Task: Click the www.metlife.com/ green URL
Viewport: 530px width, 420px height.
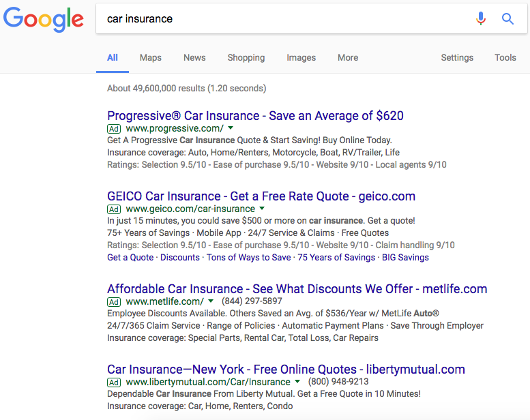Action: [165, 301]
